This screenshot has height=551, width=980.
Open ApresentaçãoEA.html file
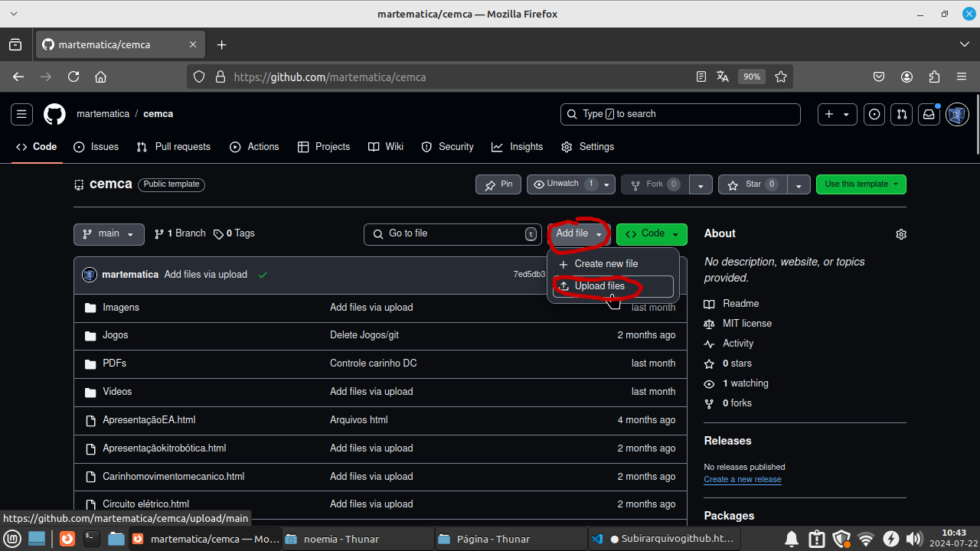pyautogui.click(x=149, y=420)
